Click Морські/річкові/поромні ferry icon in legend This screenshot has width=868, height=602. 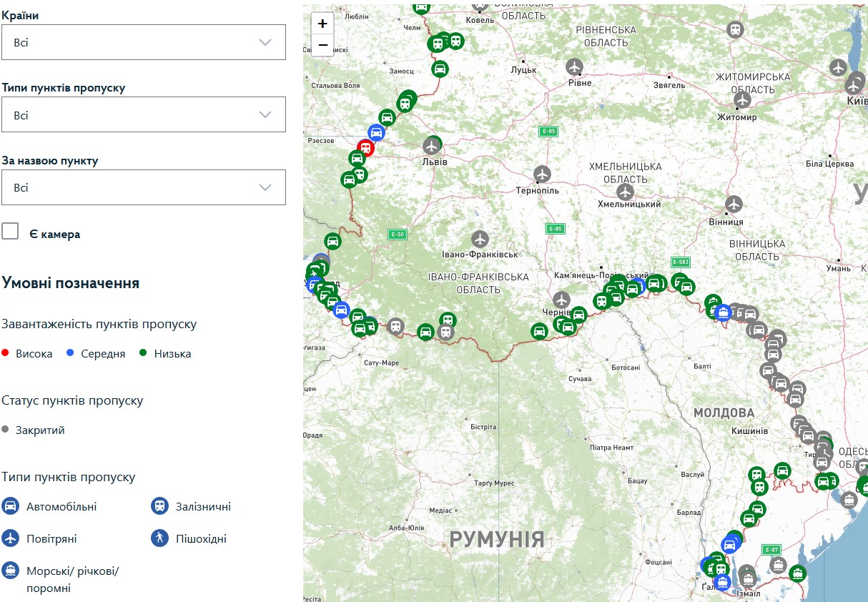click(x=10, y=571)
